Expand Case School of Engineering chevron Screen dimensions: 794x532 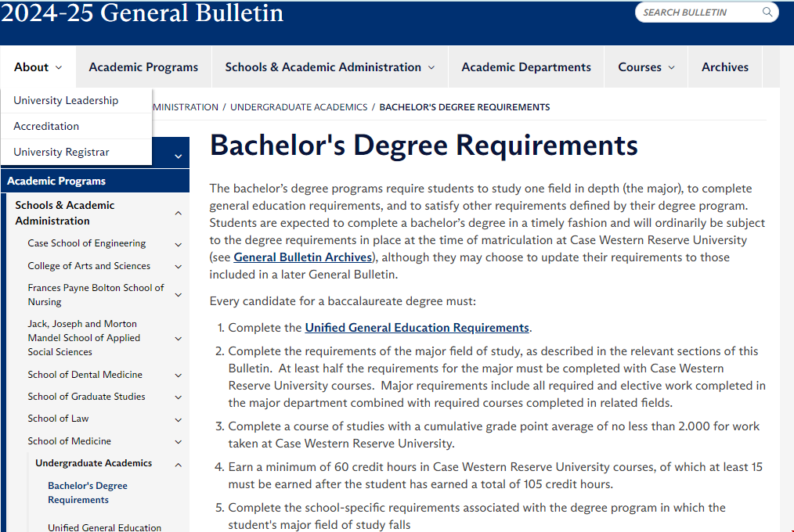179,244
